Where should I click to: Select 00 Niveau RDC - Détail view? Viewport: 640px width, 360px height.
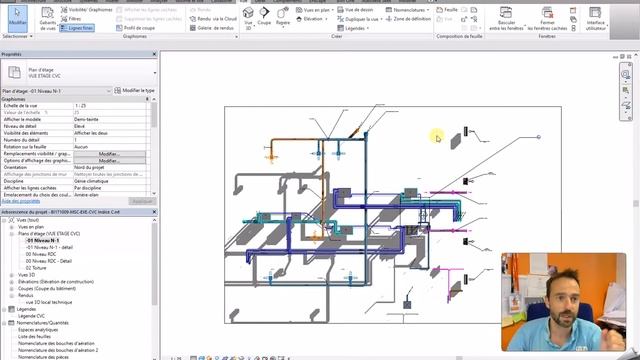click(49, 261)
